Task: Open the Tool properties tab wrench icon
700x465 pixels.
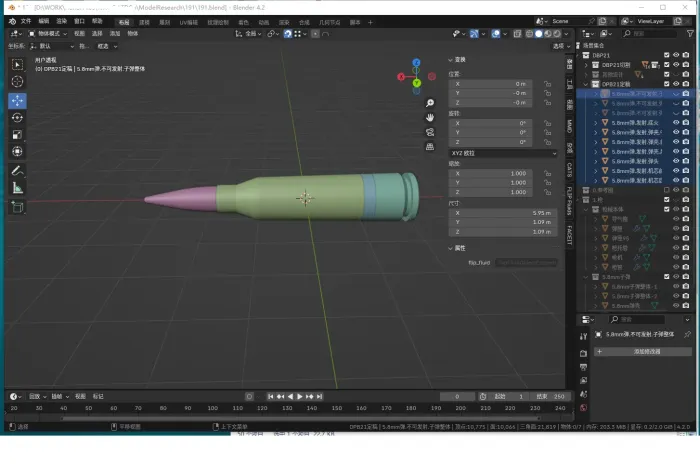Action: point(584,336)
